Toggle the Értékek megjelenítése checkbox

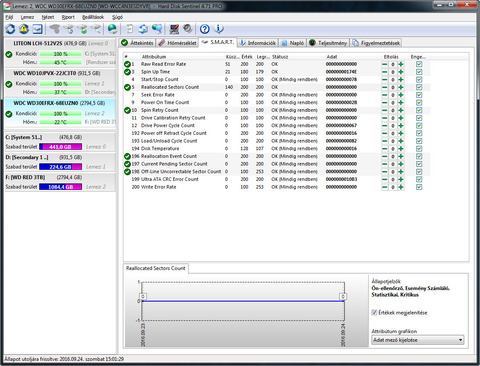(374, 313)
